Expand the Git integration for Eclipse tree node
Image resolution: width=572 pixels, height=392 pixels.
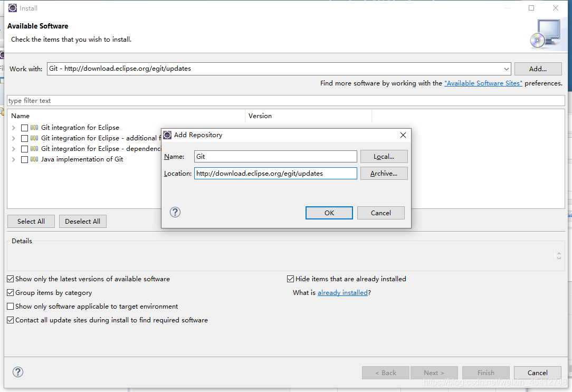pyautogui.click(x=14, y=128)
